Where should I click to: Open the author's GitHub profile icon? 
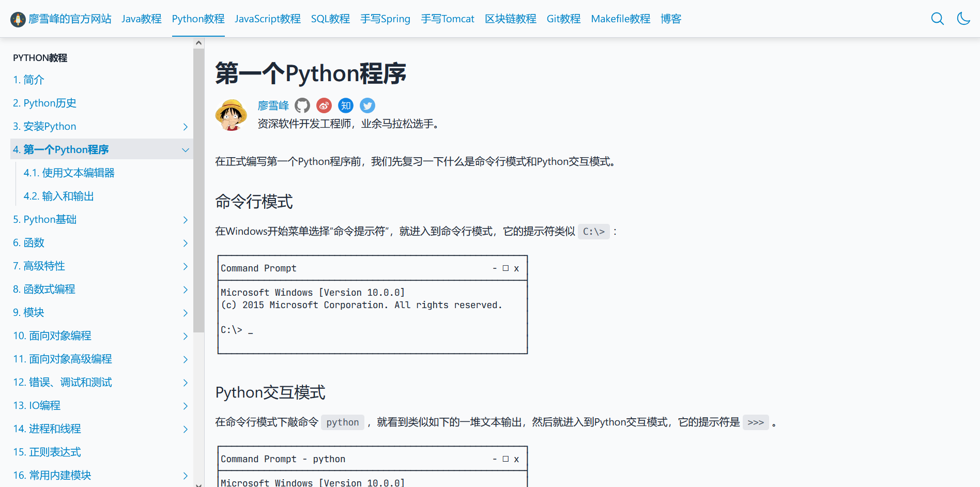[302, 105]
